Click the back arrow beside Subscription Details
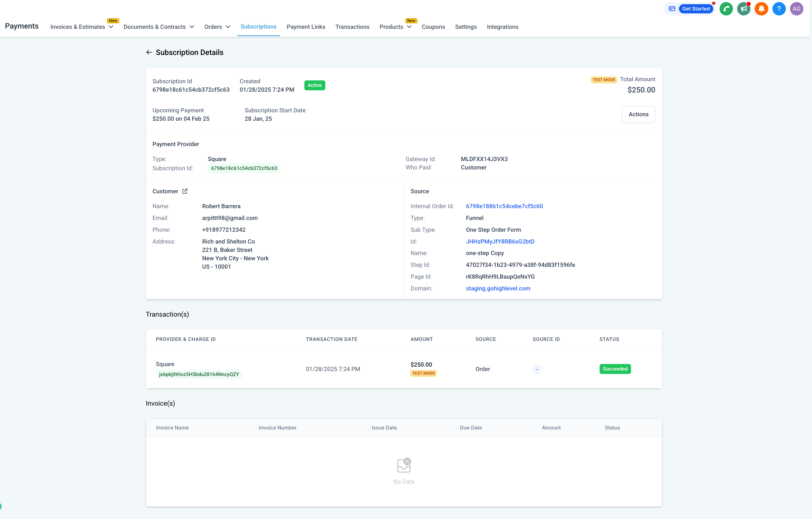This screenshot has width=812, height=519. coord(149,53)
